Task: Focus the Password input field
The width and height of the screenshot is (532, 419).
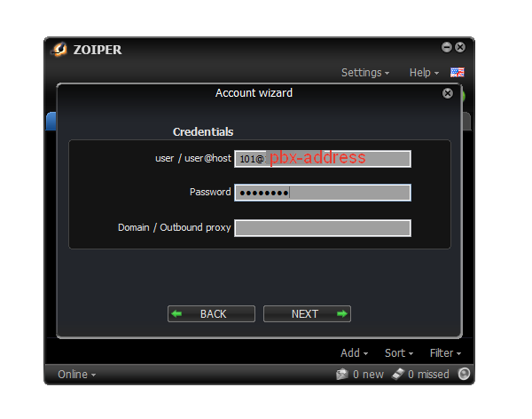Action: [322, 193]
